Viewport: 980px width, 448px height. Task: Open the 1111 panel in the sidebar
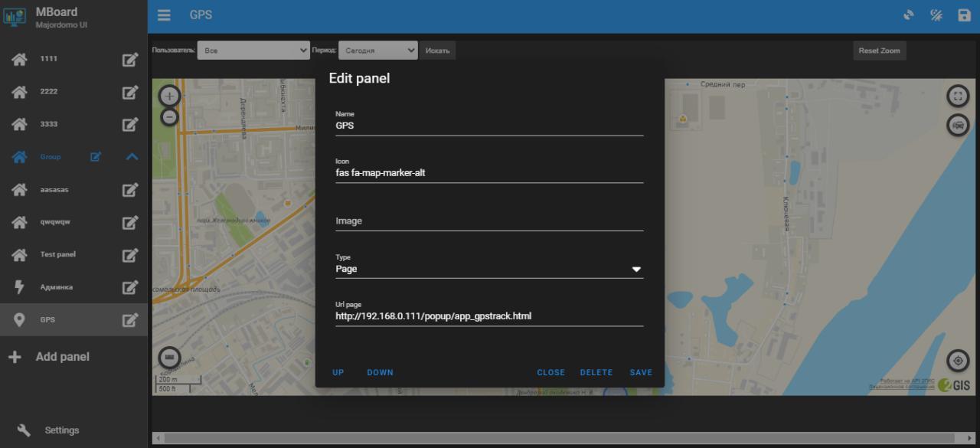click(x=49, y=59)
